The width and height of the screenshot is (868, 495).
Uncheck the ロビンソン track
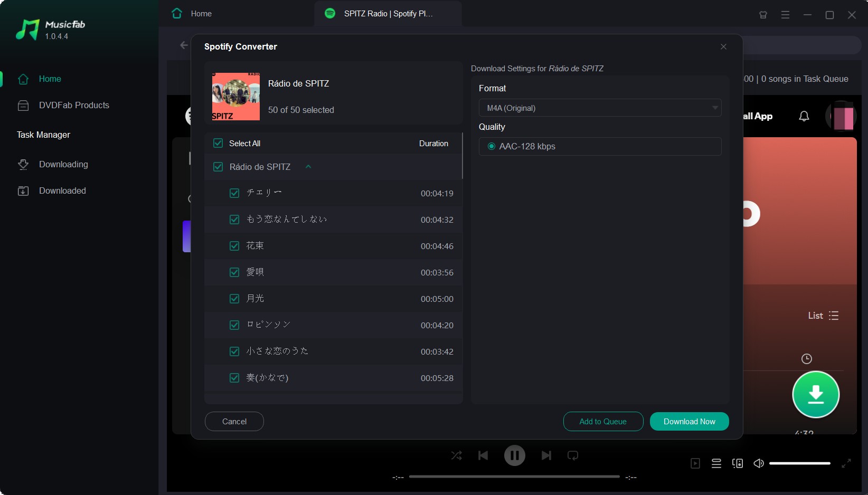(234, 325)
